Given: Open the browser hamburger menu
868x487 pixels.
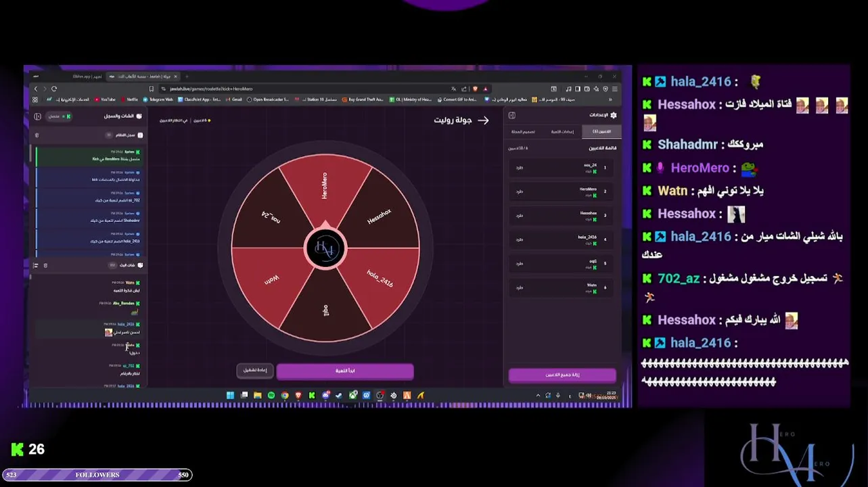Looking at the screenshot, I should [x=615, y=89].
